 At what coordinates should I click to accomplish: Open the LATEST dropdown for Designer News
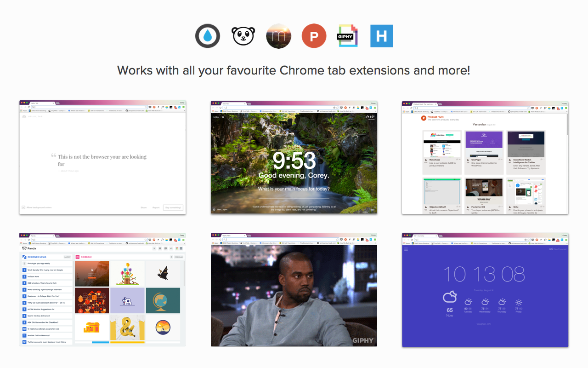click(x=68, y=257)
